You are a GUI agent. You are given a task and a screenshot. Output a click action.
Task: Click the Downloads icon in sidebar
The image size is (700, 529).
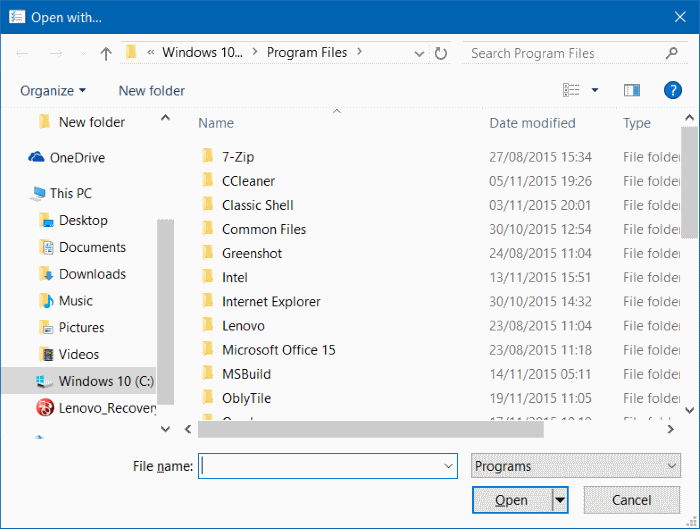[x=46, y=274]
